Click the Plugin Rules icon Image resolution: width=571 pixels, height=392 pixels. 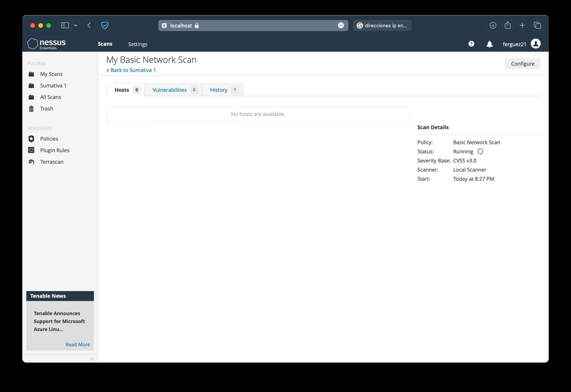coord(31,150)
